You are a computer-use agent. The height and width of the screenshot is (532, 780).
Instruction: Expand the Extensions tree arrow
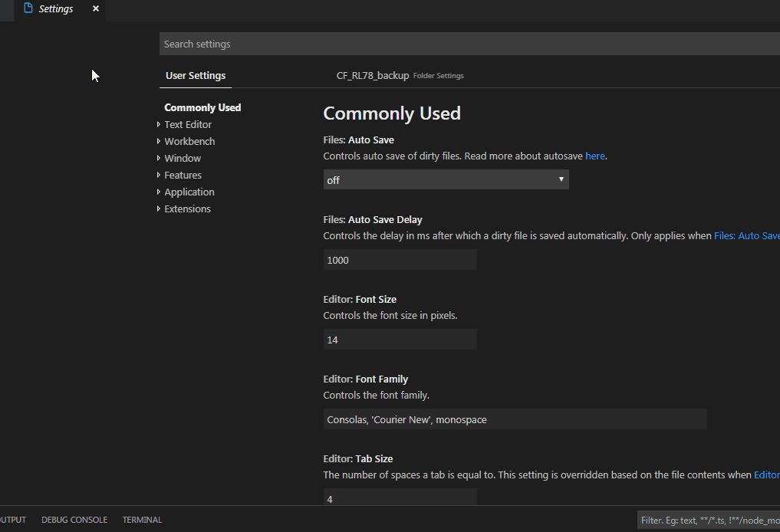pyautogui.click(x=159, y=209)
